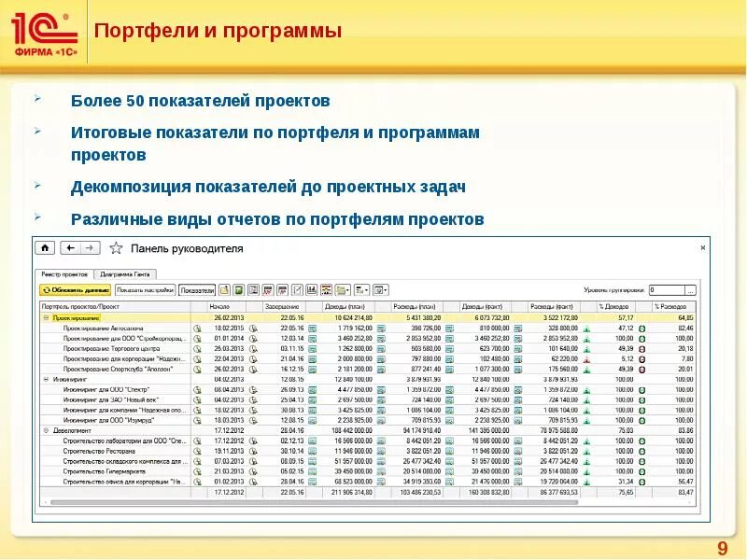Click the % Доходов column header

click(616, 307)
